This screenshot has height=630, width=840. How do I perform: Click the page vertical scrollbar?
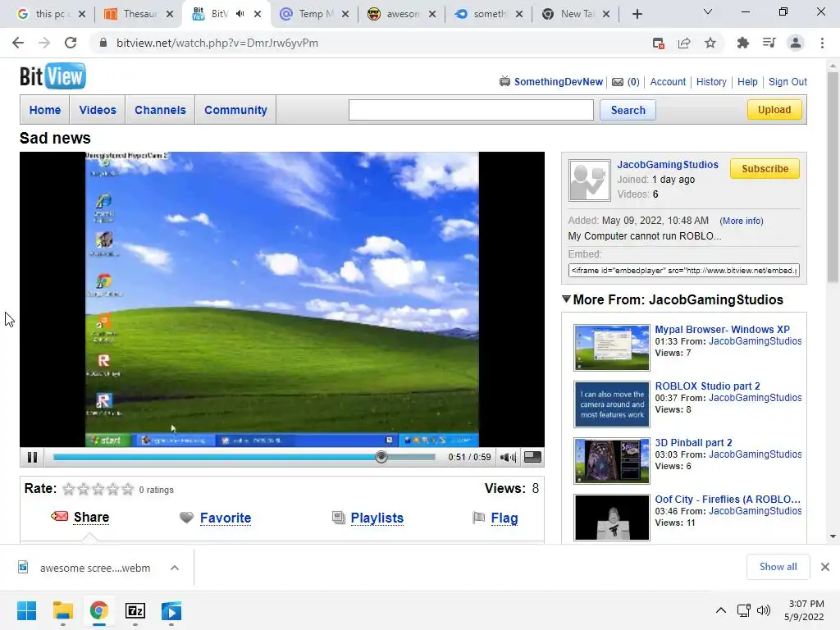833,177
